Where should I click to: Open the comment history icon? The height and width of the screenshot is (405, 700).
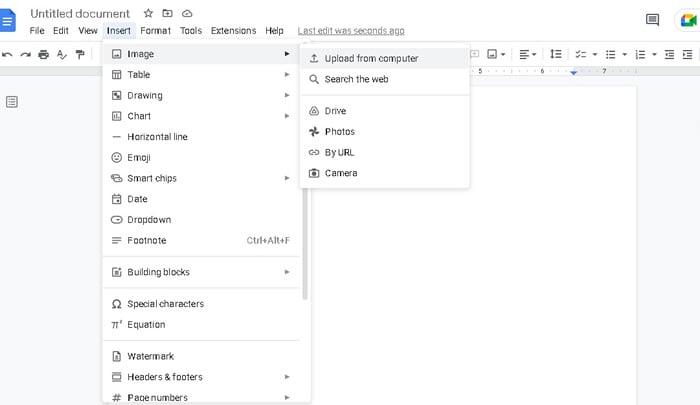coord(652,19)
